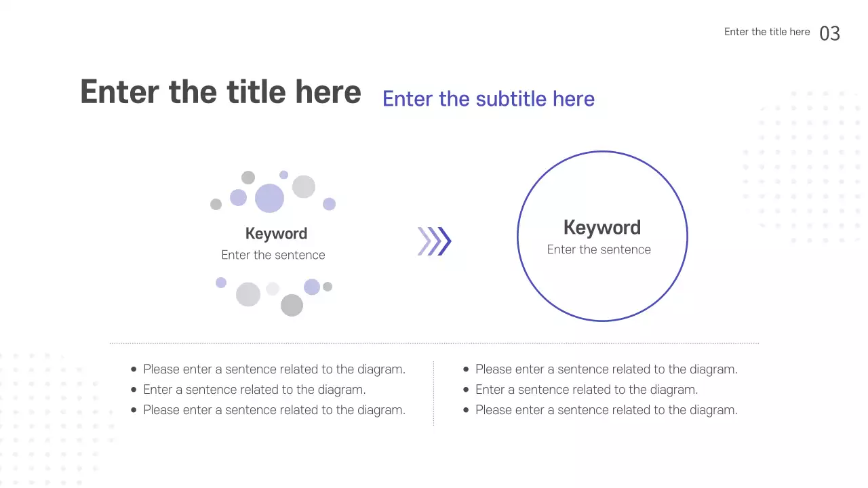Select the purple subtitle text

click(488, 99)
